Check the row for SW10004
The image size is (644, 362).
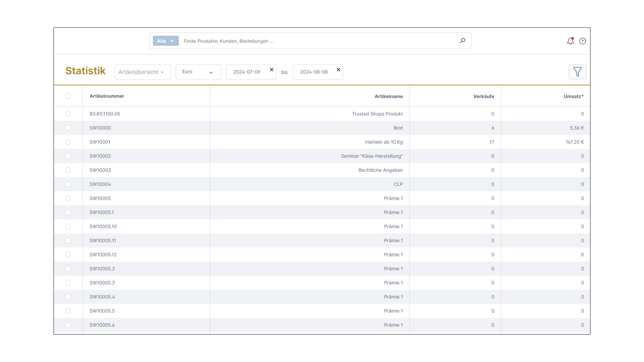[x=68, y=184]
